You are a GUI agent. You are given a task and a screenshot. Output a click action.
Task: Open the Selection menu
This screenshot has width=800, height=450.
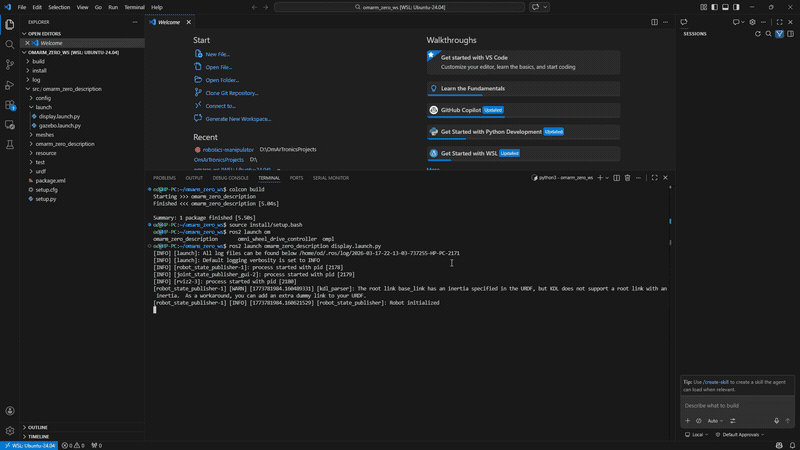59,7
